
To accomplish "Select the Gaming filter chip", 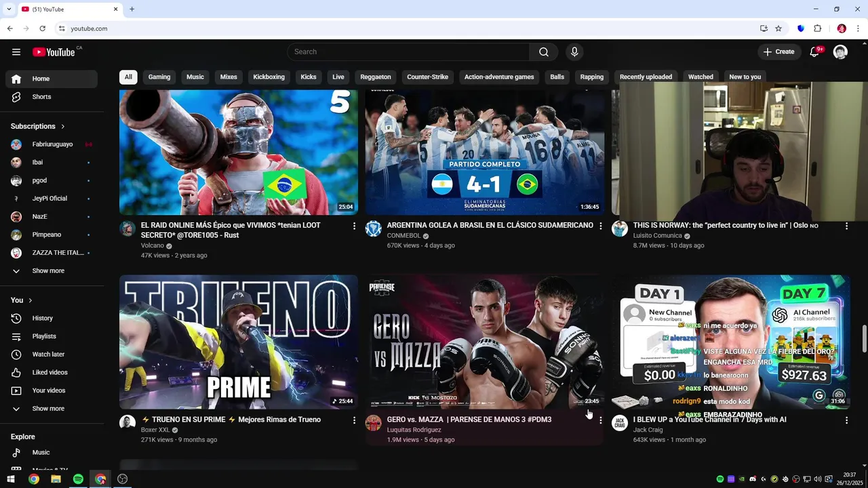I will coord(159,77).
